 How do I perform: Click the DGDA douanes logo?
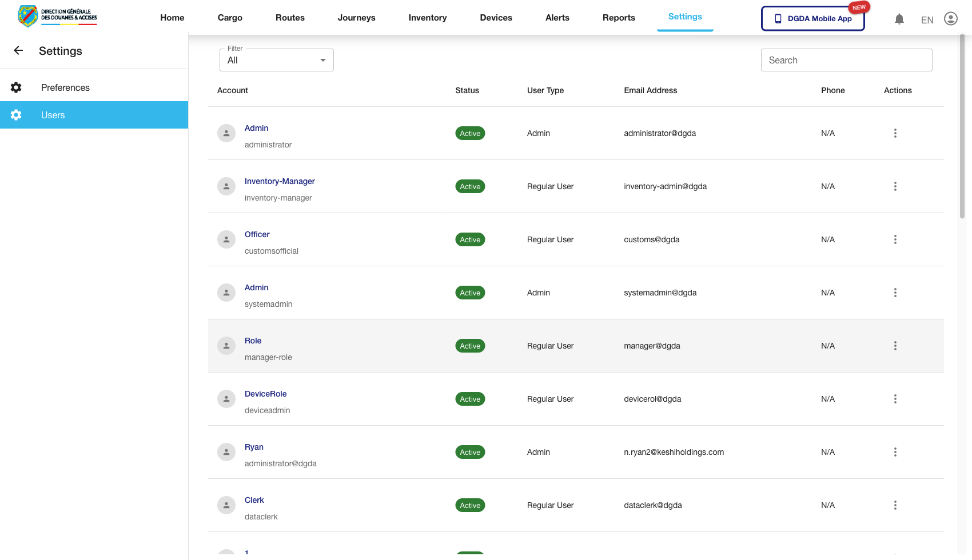pyautogui.click(x=57, y=16)
